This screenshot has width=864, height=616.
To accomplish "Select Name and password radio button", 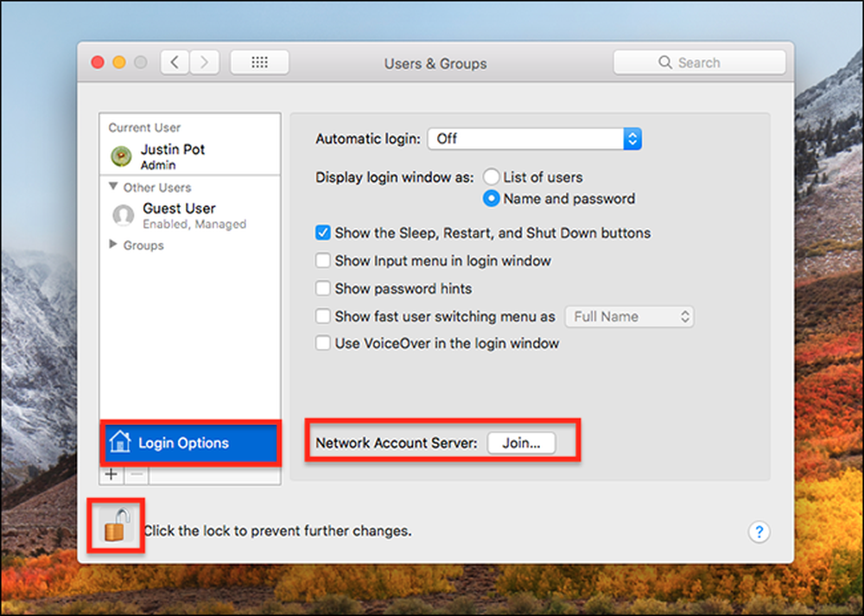I will tap(491, 199).
